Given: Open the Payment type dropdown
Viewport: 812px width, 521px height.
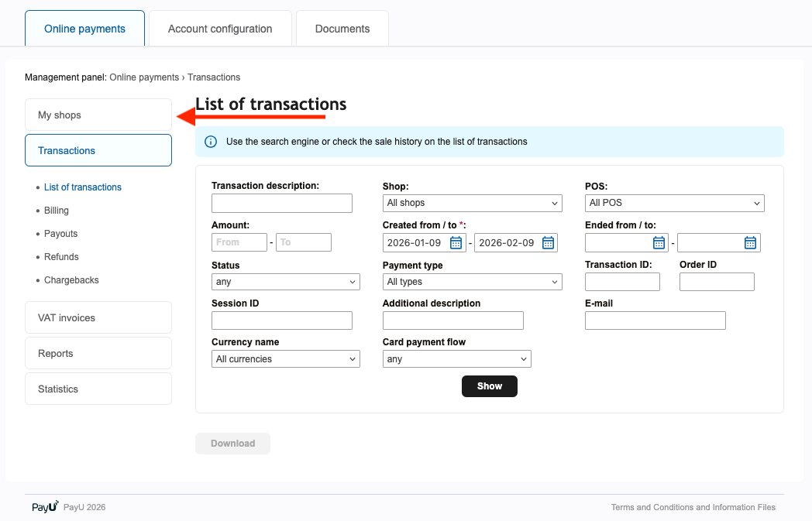Looking at the screenshot, I should (x=472, y=282).
